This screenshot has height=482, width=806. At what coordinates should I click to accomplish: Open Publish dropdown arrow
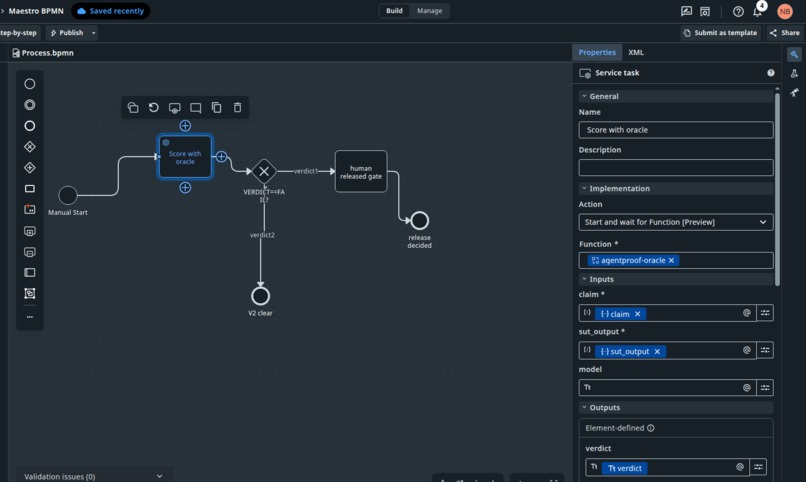pos(94,33)
